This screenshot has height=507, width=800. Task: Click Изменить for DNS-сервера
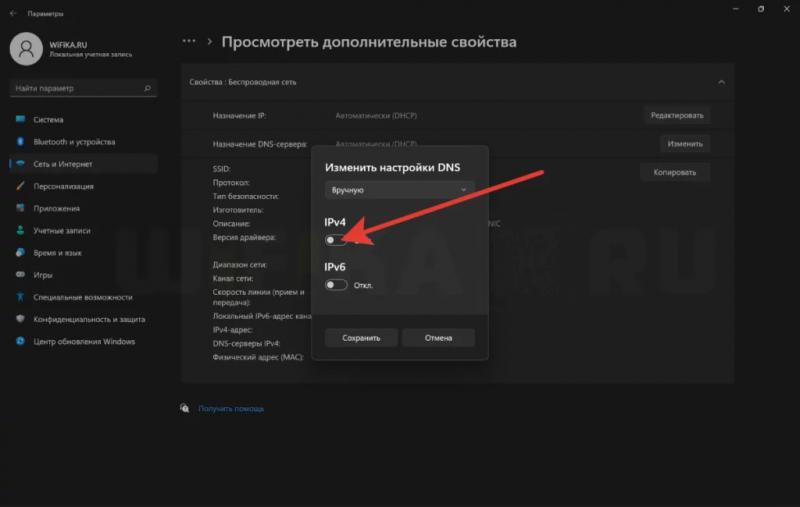[685, 144]
